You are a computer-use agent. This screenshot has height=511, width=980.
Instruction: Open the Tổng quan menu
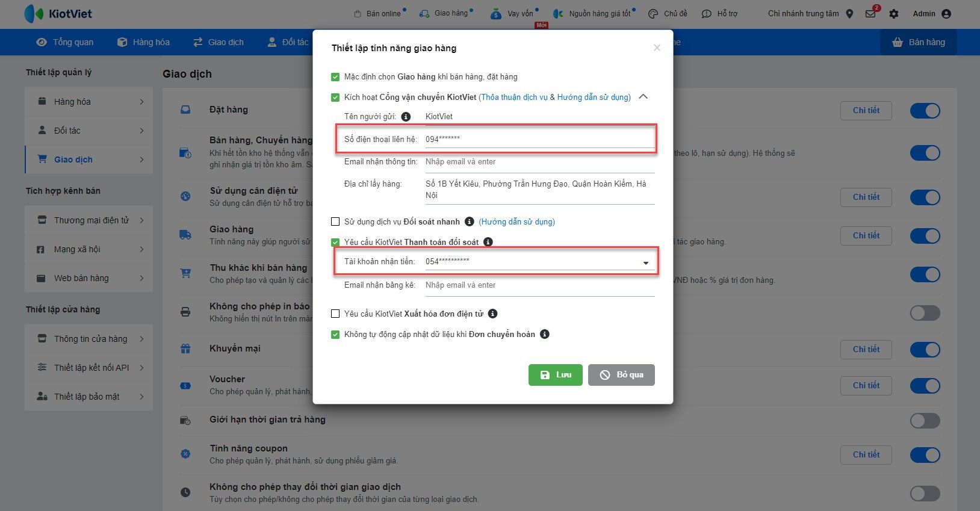point(65,42)
